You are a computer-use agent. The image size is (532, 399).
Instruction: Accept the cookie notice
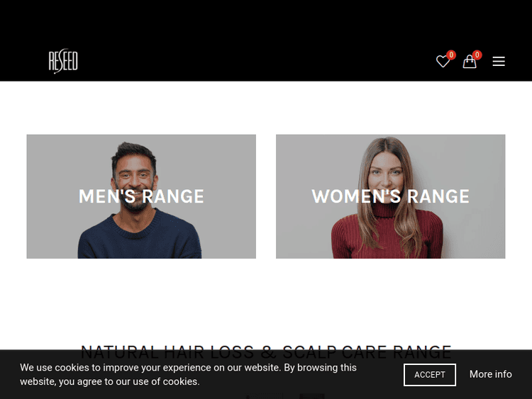tap(430, 375)
